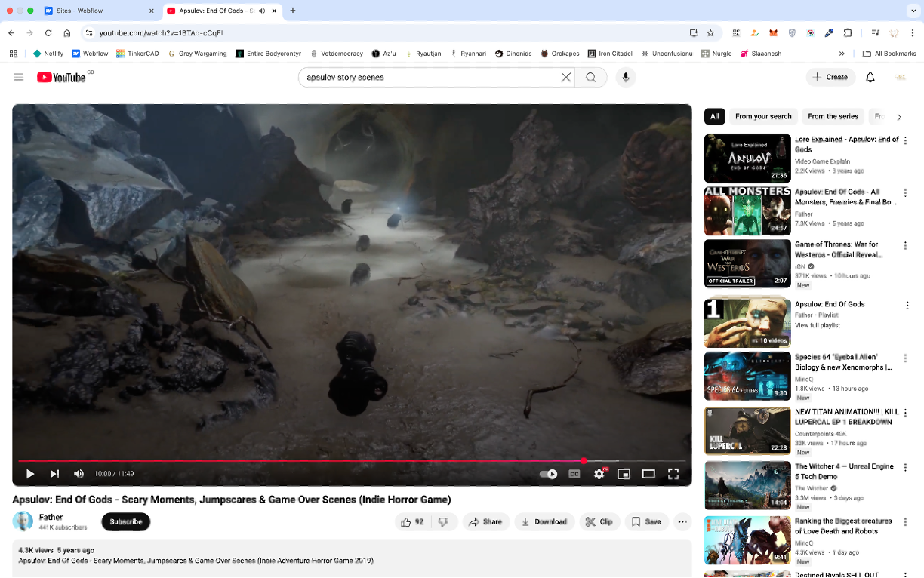Click View full playlist link

click(818, 325)
